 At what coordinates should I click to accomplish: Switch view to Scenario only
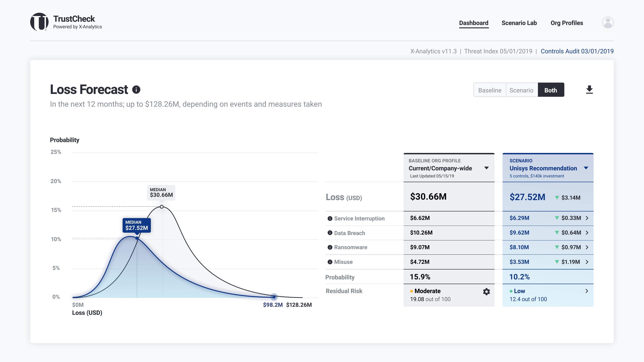pyautogui.click(x=521, y=90)
